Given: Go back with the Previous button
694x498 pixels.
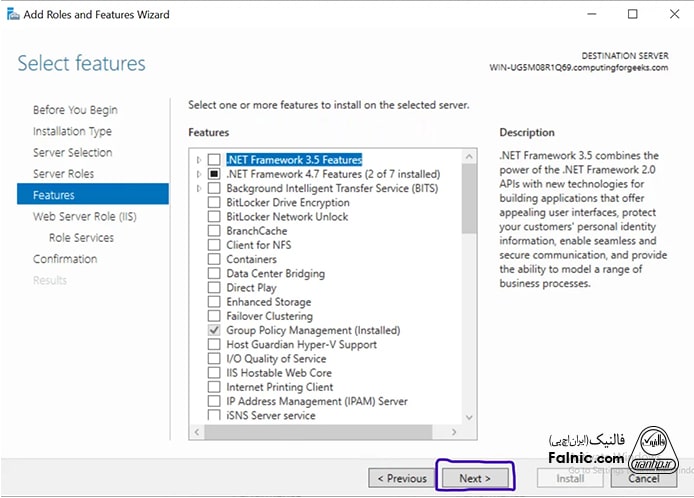Looking at the screenshot, I should [402, 478].
